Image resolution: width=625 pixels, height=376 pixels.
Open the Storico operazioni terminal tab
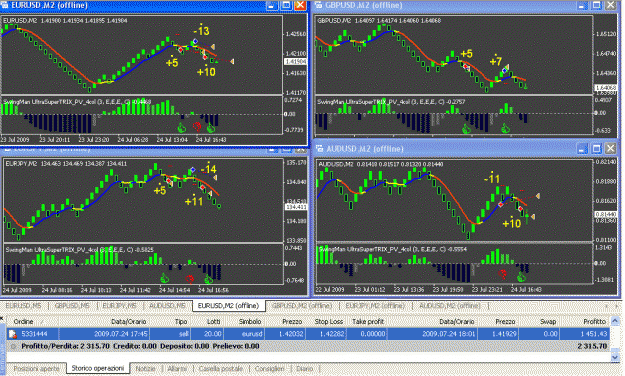98,368
